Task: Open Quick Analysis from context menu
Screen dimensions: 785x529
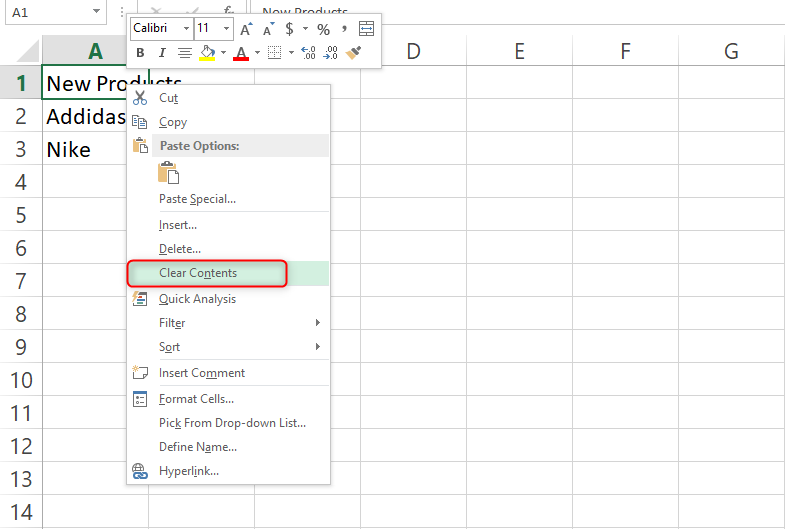Action: 229,299
